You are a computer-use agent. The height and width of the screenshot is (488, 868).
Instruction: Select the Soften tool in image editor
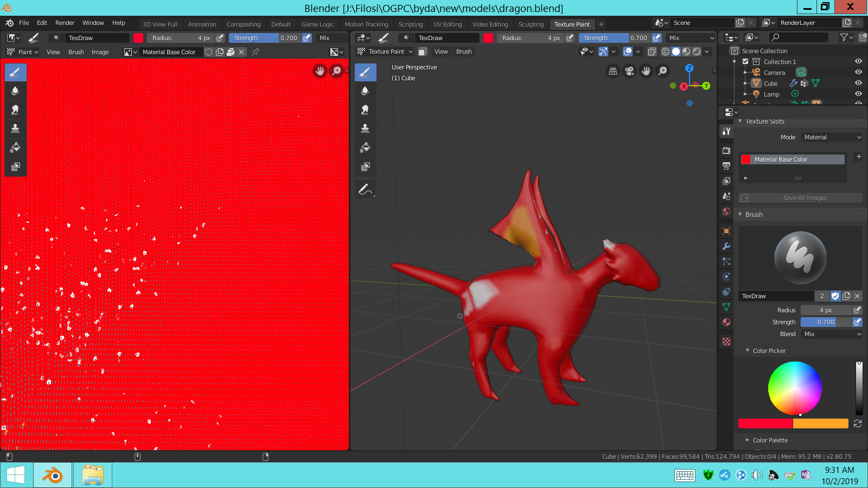(15, 91)
